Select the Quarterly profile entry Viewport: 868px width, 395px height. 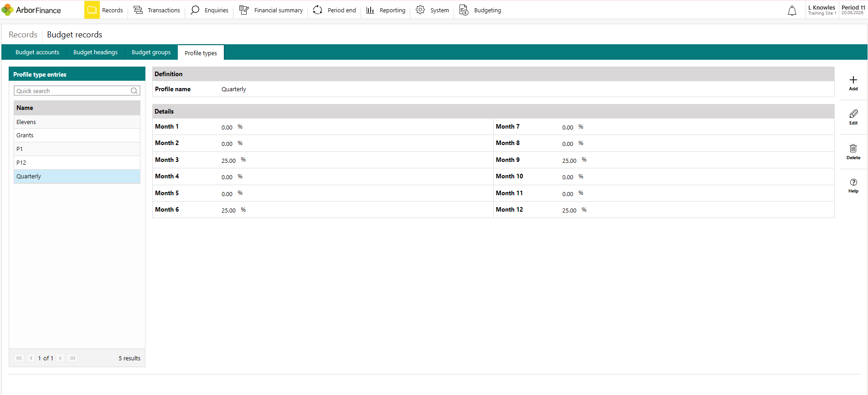(x=77, y=177)
